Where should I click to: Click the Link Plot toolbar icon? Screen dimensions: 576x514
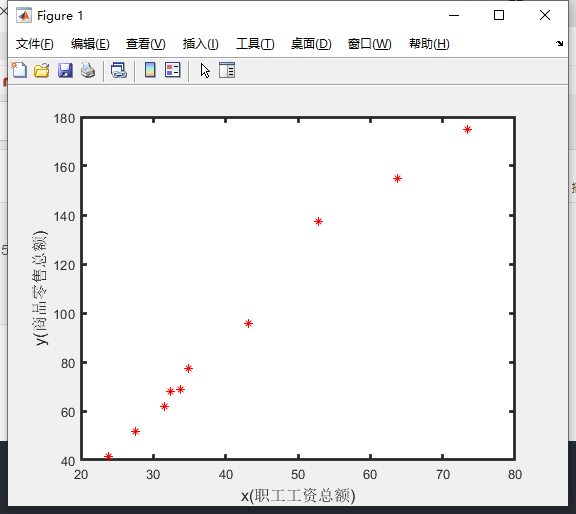point(119,70)
